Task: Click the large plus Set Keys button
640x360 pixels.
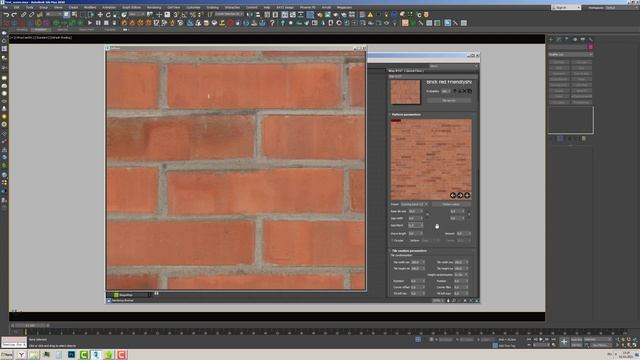Action: pyautogui.click(x=564, y=342)
